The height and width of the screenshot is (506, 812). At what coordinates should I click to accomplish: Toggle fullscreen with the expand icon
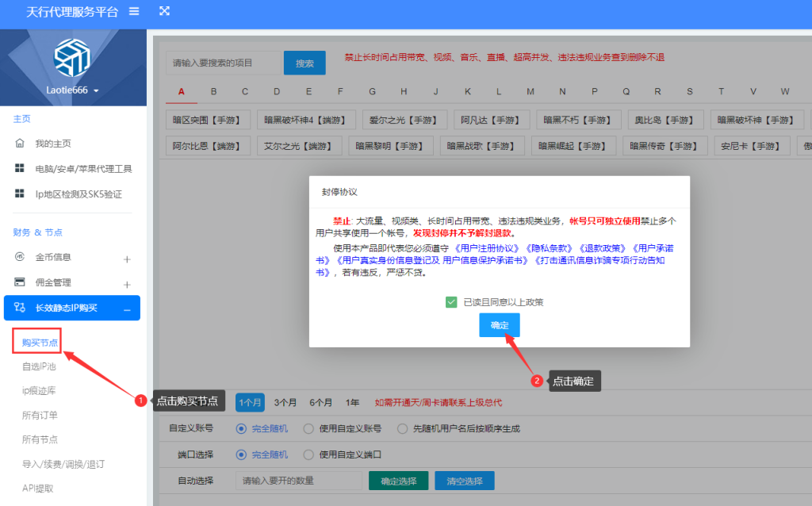(x=164, y=11)
